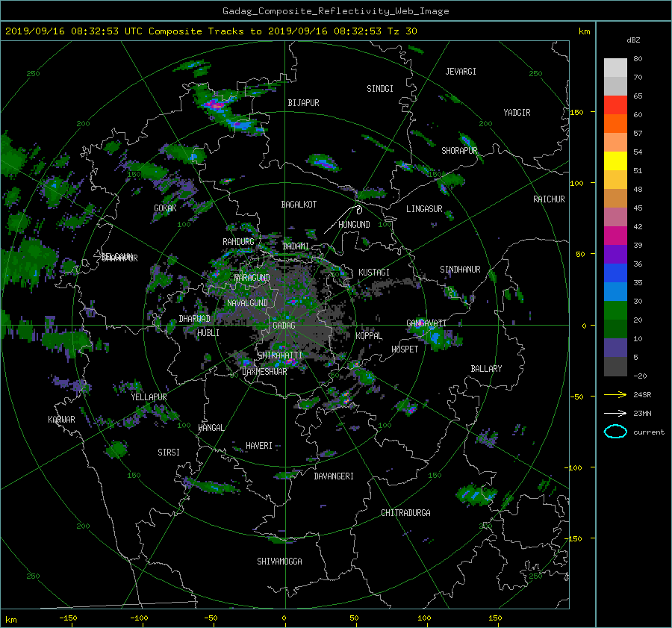Click the NARAGUND city label
The height and width of the screenshot is (628, 672).
pyautogui.click(x=252, y=278)
